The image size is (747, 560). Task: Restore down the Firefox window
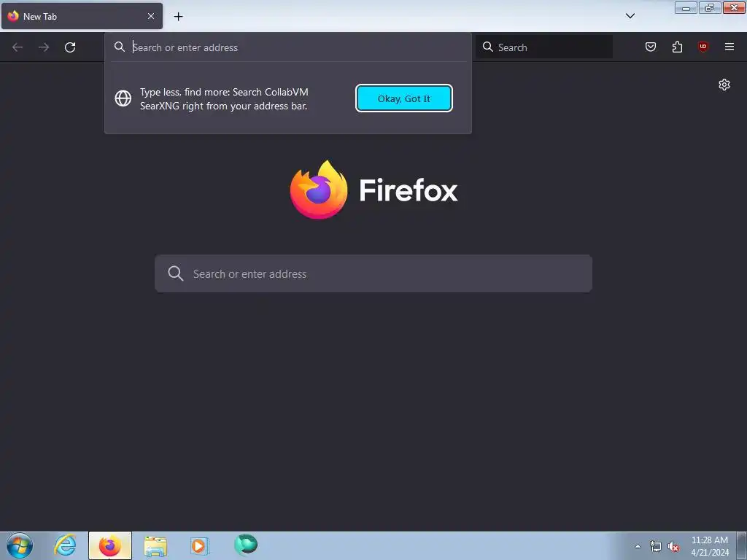click(x=710, y=7)
